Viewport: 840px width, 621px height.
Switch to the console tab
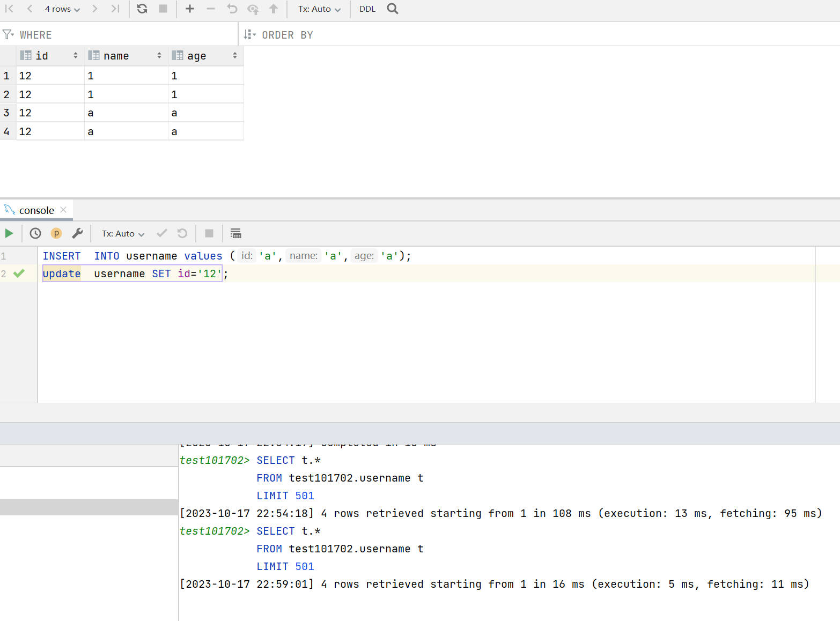tap(36, 210)
